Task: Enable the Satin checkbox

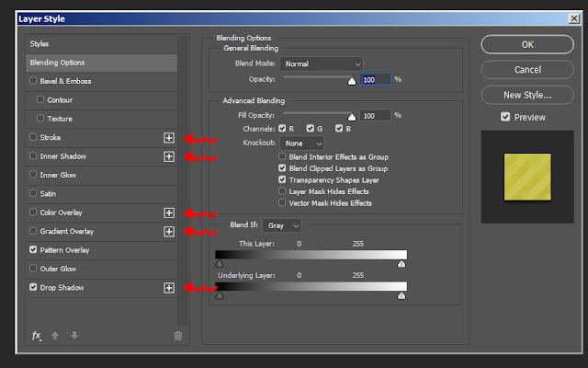Action: coord(33,193)
